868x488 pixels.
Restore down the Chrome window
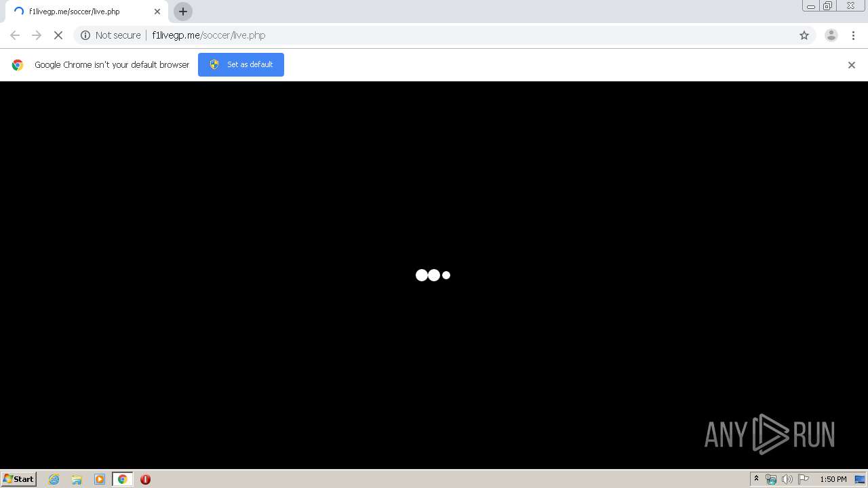click(x=828, y=6)
